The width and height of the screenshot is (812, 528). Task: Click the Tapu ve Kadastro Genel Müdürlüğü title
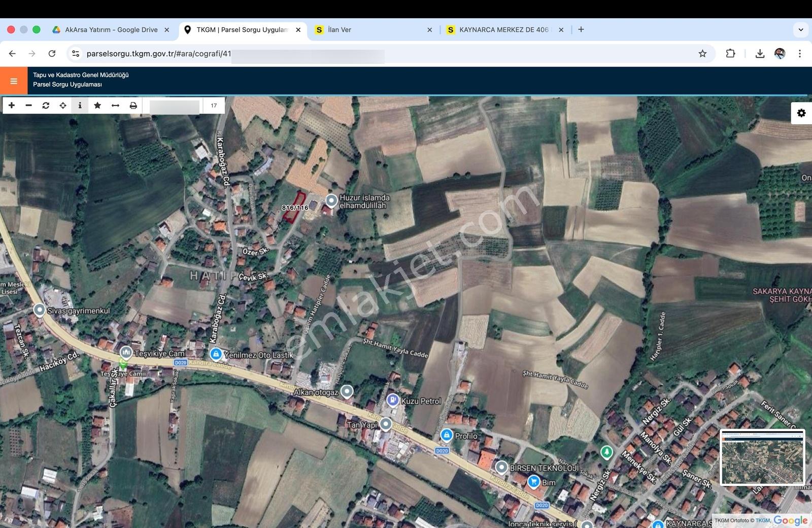point(81,75)
